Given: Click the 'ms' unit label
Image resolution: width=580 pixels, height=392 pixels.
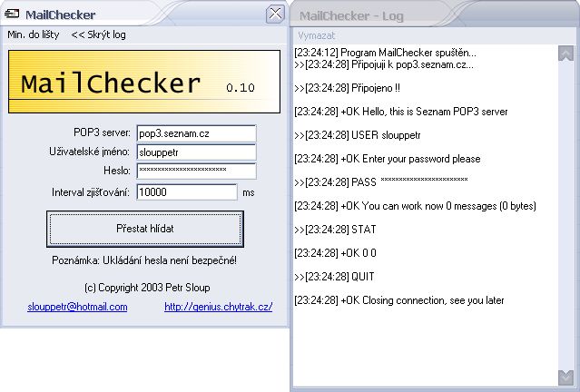Looking at the screenshot, I should pos(249,192).
